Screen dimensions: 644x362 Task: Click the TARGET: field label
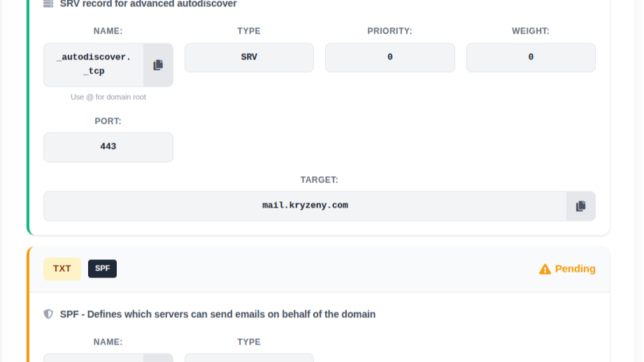(320, 180)
